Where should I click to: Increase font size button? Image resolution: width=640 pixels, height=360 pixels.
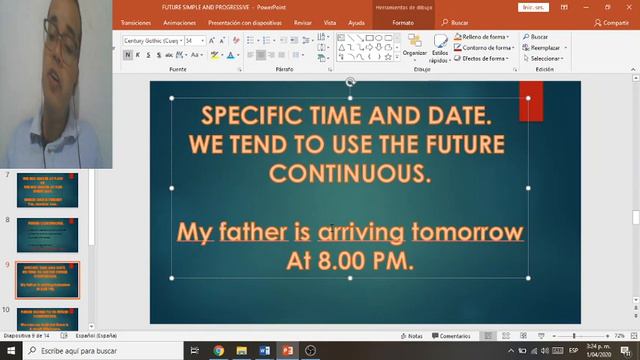(212, 40)
